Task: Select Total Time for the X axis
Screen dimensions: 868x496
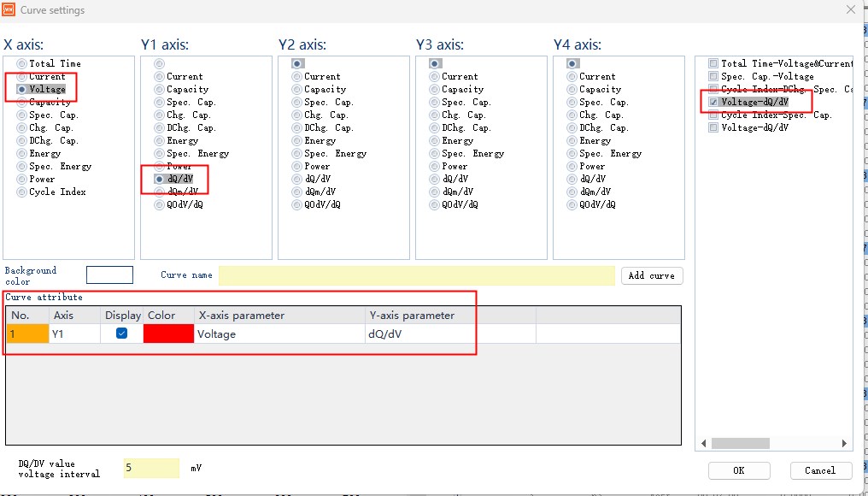Action: point(21,64)
